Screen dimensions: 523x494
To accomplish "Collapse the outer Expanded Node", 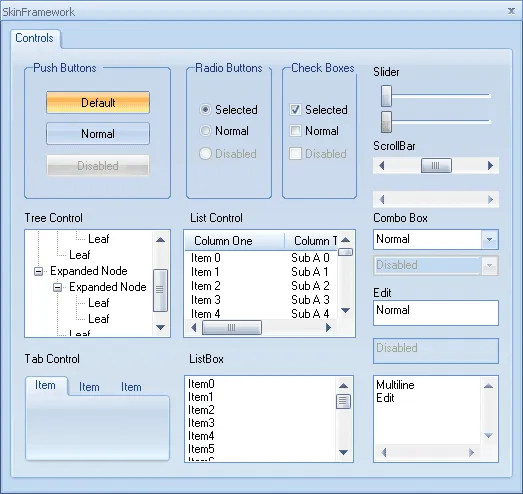I will tap(39, 271).
